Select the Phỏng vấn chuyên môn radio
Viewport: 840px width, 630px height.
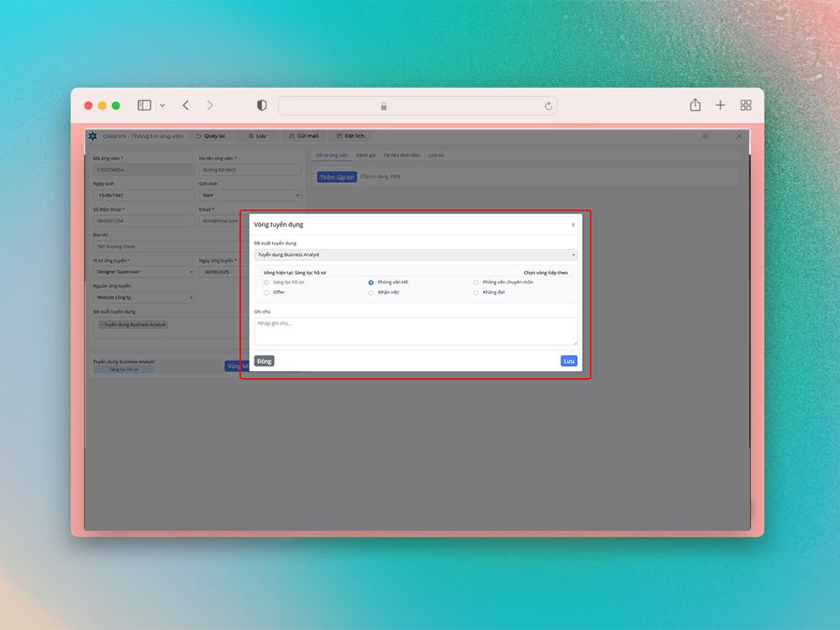point(476,282)
